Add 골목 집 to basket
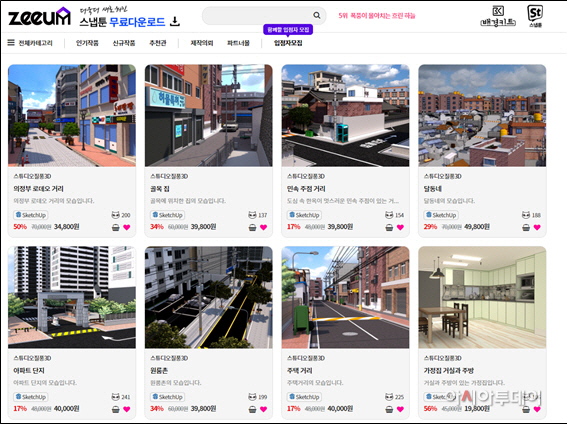This screenshot has height=427, width=567. pyautogui.click(x=252, y=227)
